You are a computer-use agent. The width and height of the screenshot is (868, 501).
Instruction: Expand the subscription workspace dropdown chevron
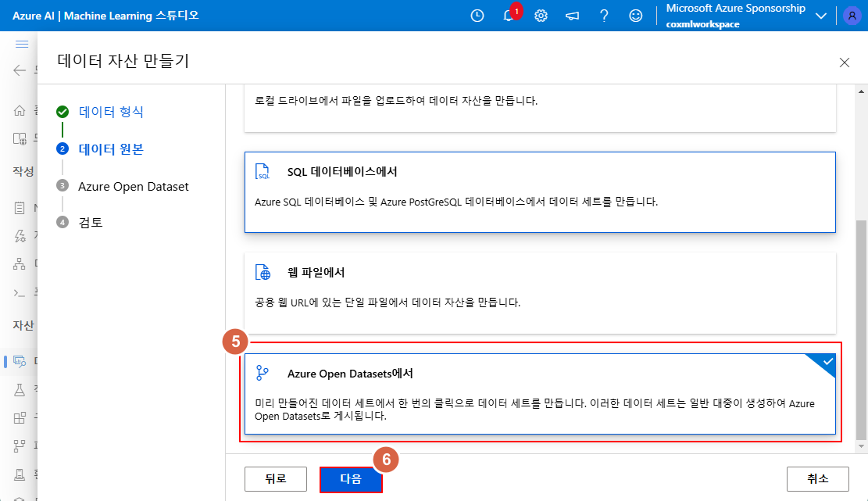(x=821, y=16)
